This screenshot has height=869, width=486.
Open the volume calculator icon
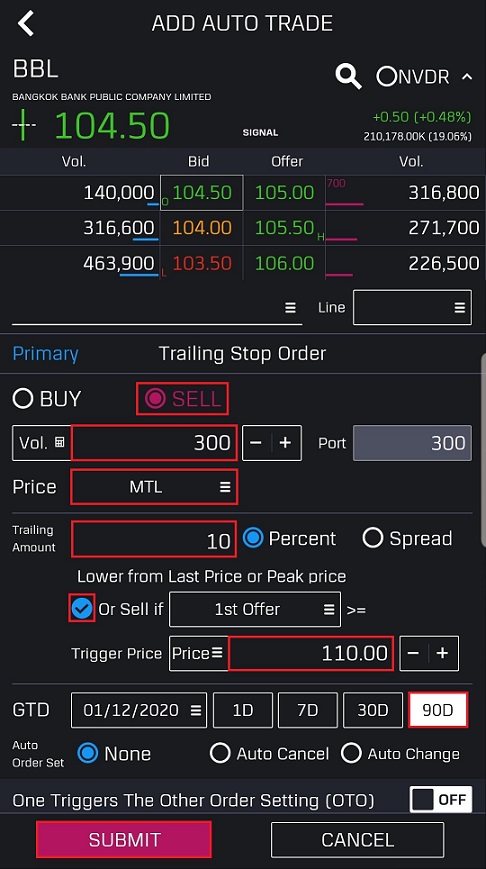tap(60, 442)
